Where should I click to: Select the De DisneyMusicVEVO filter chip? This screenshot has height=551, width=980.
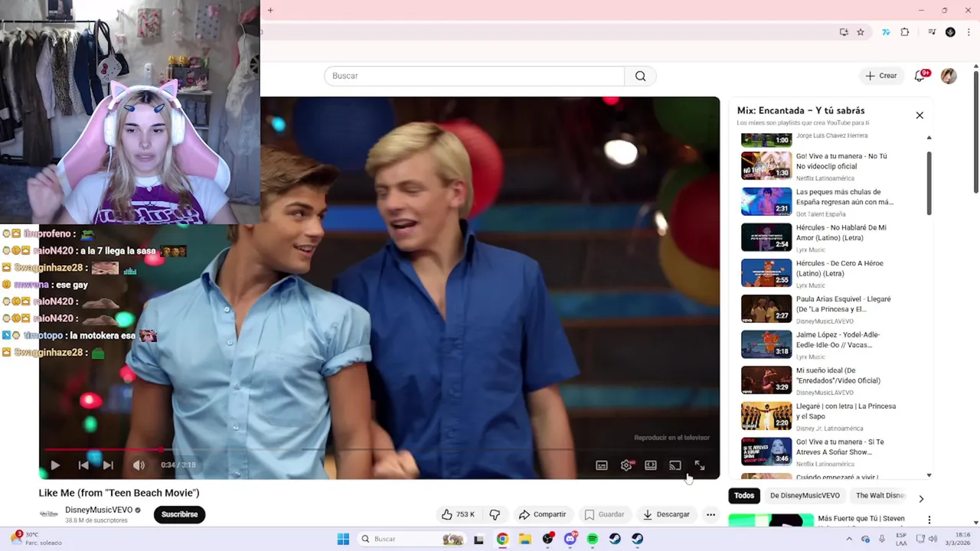point(805,496)
